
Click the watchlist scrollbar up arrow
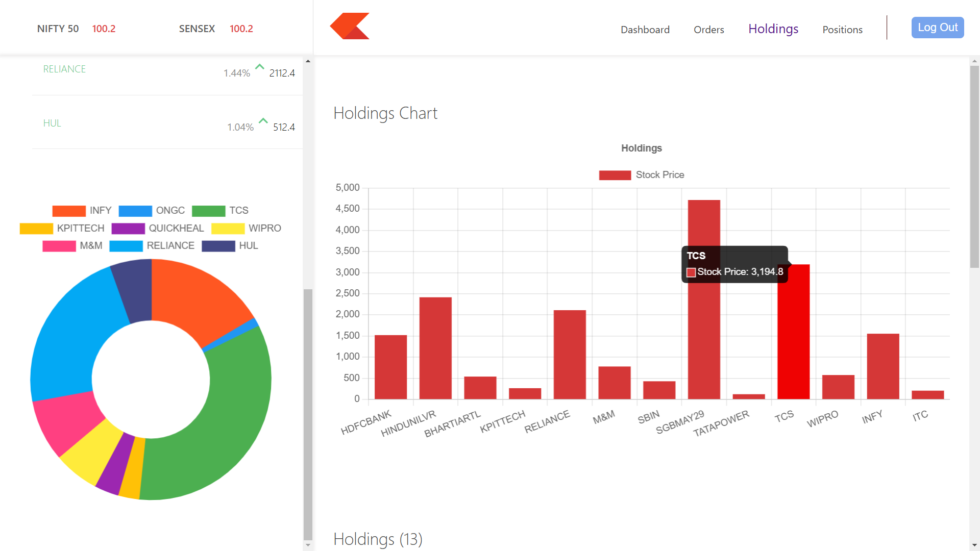(308, 61)
